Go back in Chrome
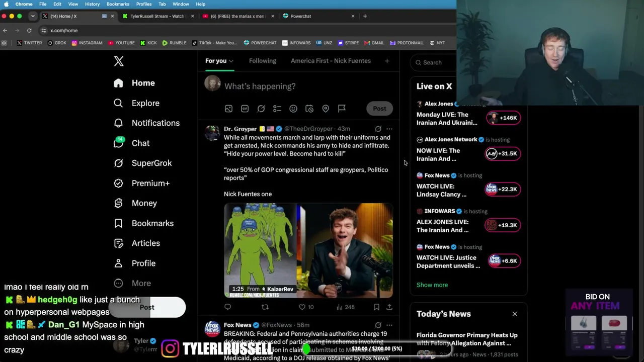The width and height of the screenshot is (644, 362). (5, 30)
